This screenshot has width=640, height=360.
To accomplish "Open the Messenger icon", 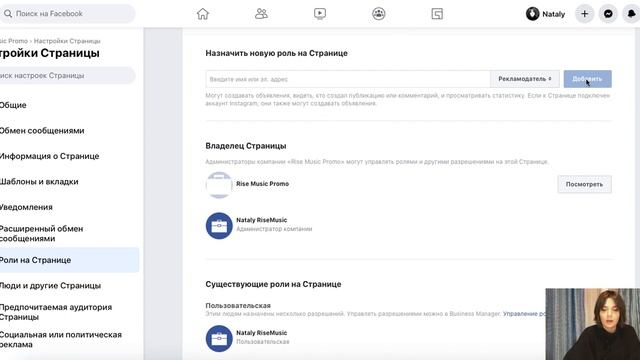I will click(x=608, y=14).
